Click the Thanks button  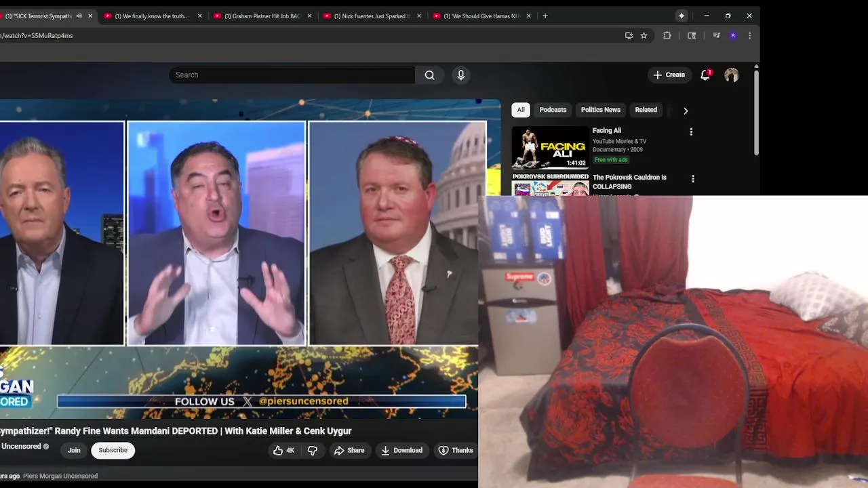(455, 450)
